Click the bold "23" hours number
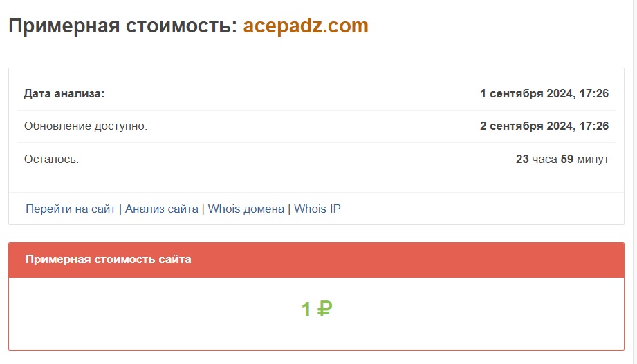 point(522,159)
